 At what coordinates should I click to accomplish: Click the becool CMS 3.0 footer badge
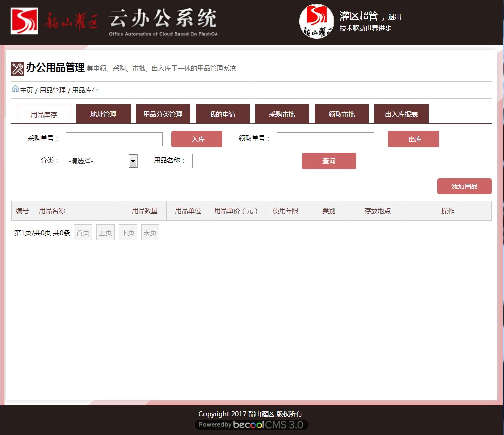click(251, 425)
